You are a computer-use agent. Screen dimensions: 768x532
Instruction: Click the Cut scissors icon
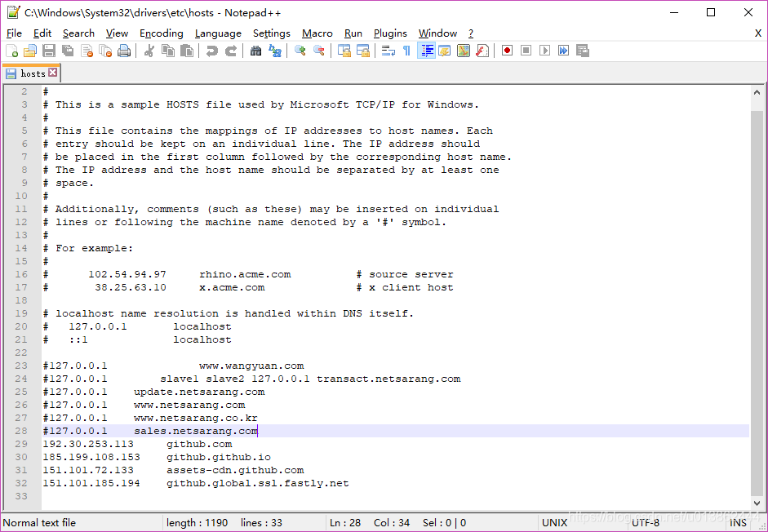click(149, 51)
